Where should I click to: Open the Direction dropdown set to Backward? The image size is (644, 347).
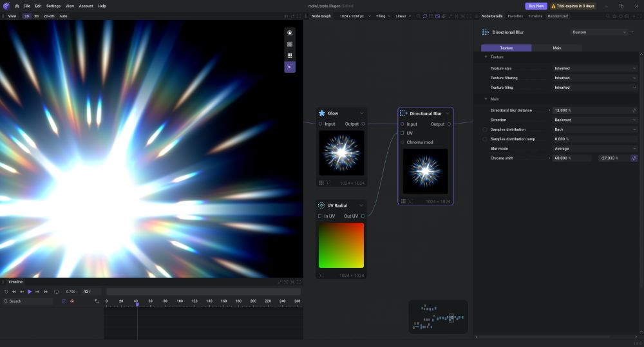click(594, 120)
